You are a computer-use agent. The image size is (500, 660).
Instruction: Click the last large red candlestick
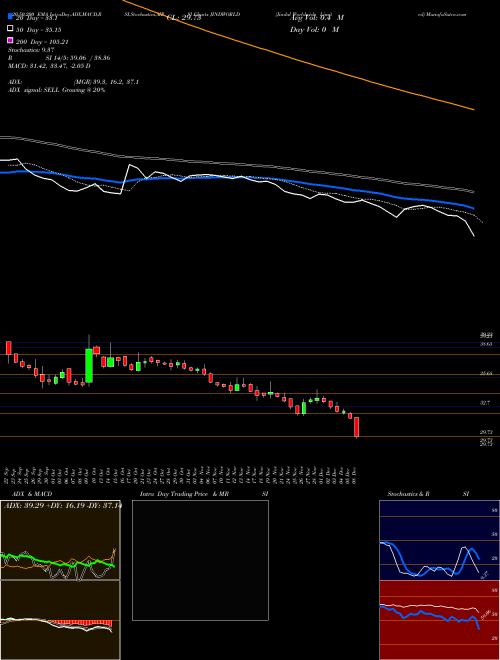(356, 427)
